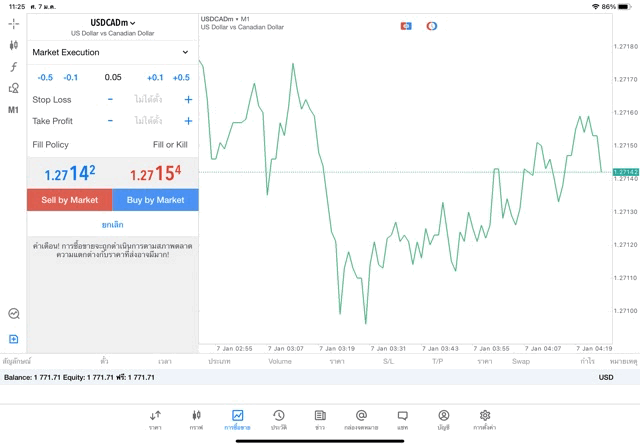Click the Swap column header

pos(521,361)
